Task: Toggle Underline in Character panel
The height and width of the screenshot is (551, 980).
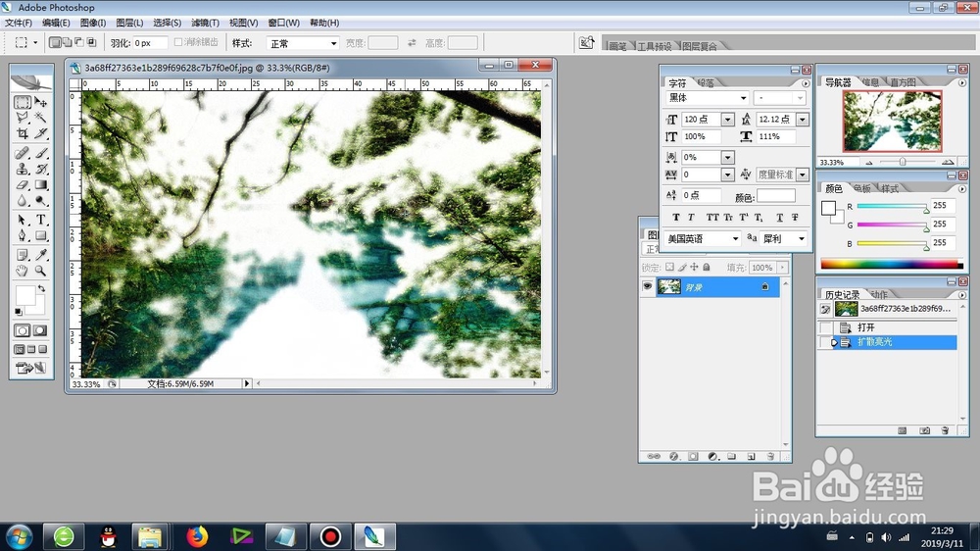Action: click(x=779, y=218)
